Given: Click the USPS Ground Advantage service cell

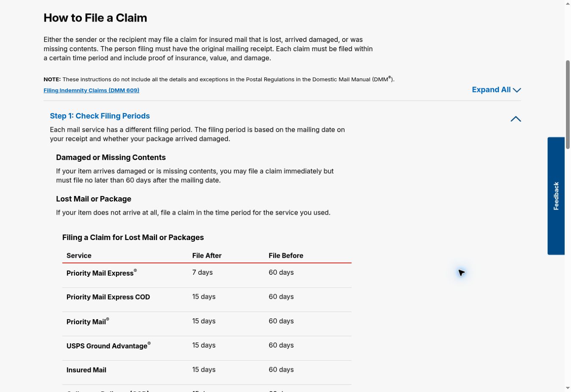Looking at the screenshot, I should (108, 346).
